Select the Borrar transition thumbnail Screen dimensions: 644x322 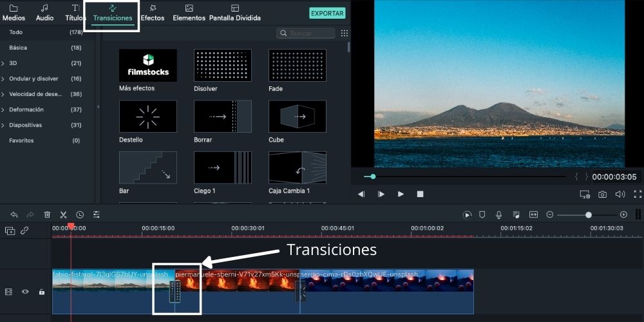[x=223, y=116]
